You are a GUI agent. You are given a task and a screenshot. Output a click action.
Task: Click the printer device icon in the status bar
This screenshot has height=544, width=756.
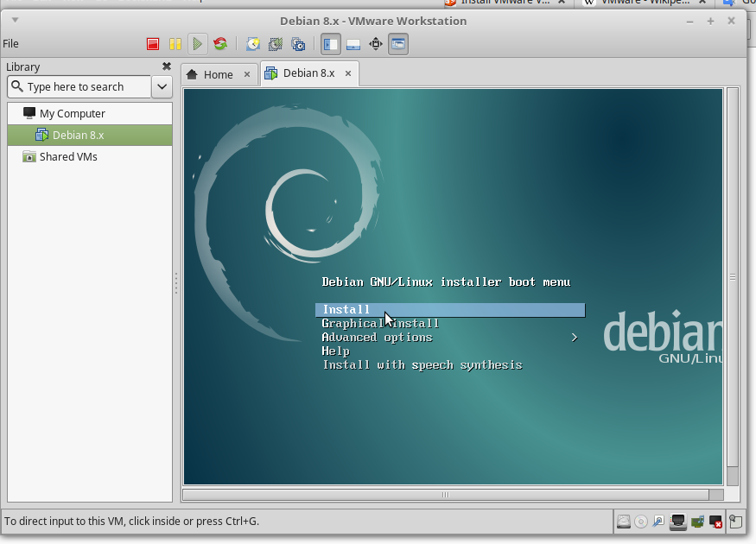[x=679, y=521]
